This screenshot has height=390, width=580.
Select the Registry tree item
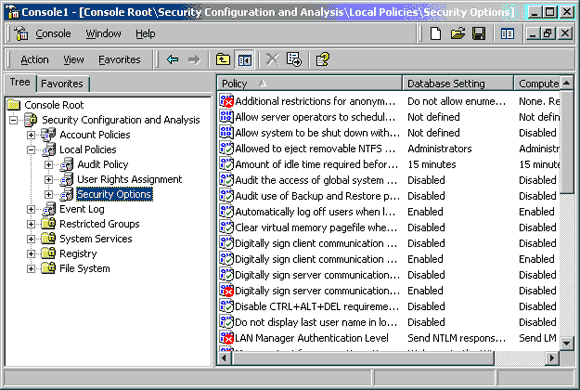click(x=78, y=253)
